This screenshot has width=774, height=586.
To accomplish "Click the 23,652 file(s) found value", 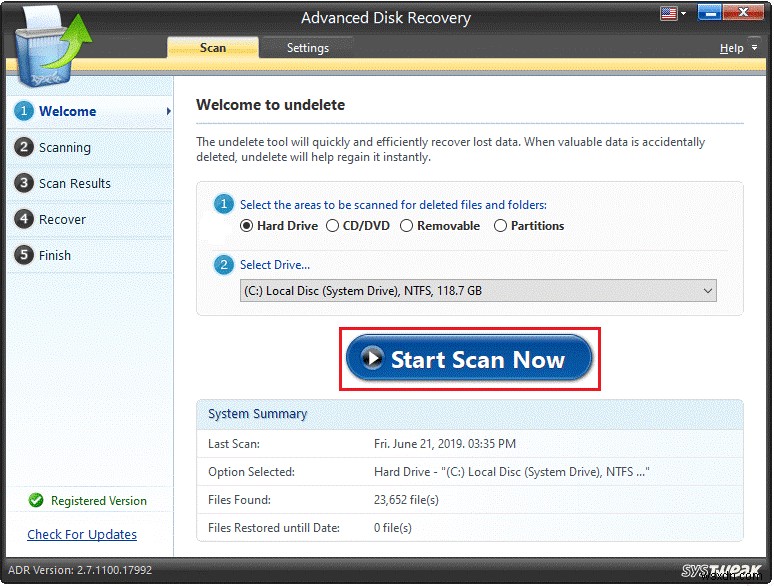I will coord(406,500).
